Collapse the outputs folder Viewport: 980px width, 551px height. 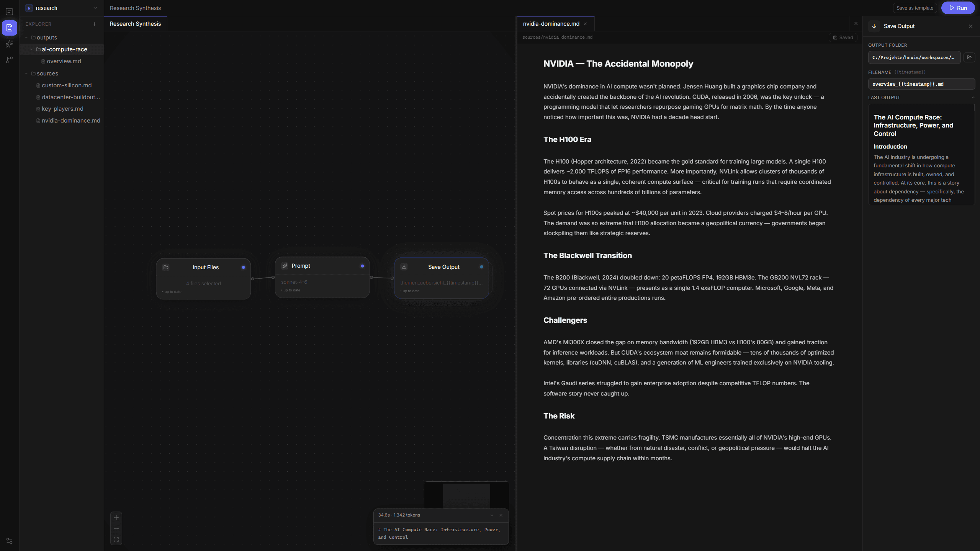[x=26, y=38]
